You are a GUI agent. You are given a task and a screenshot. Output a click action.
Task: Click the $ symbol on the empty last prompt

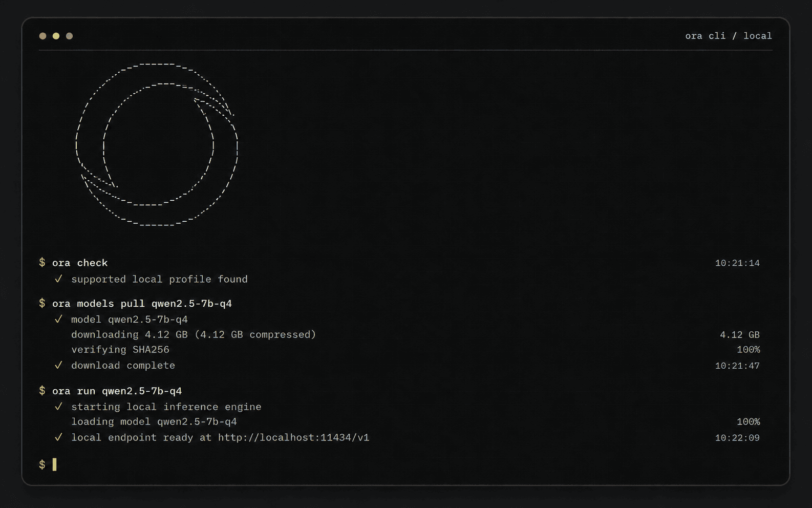pyautogui.click(x=42, y=464)
